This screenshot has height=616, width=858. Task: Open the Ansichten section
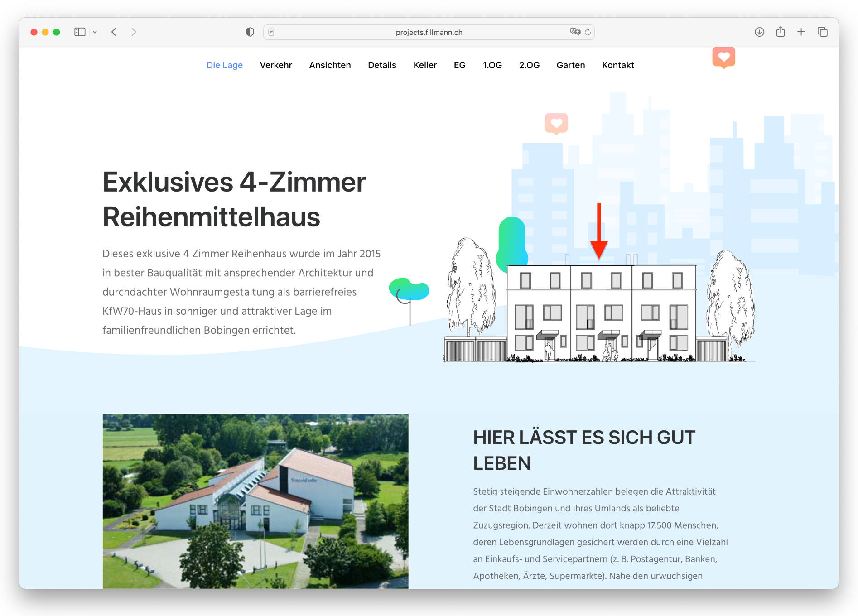click(330, 65)
